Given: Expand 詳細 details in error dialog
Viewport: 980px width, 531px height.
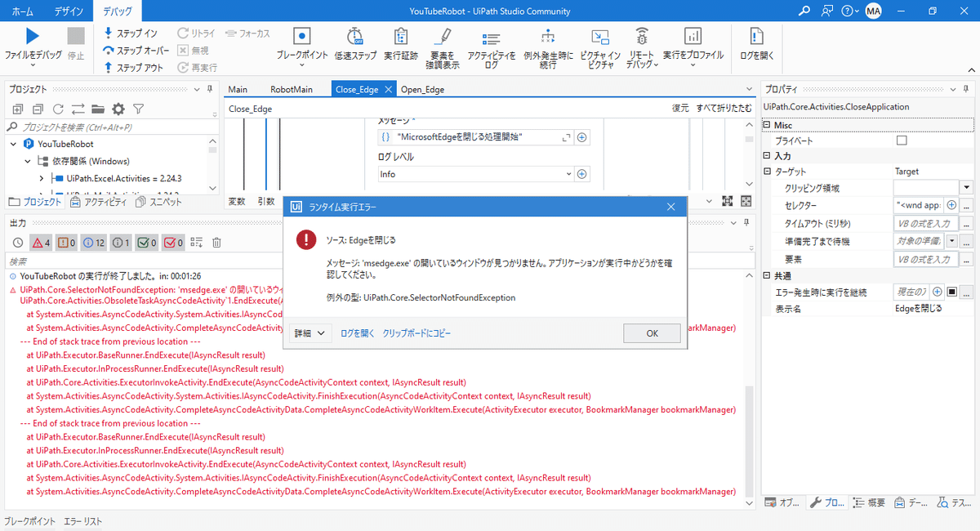Looking at the screenshot, I should point(310,333).
